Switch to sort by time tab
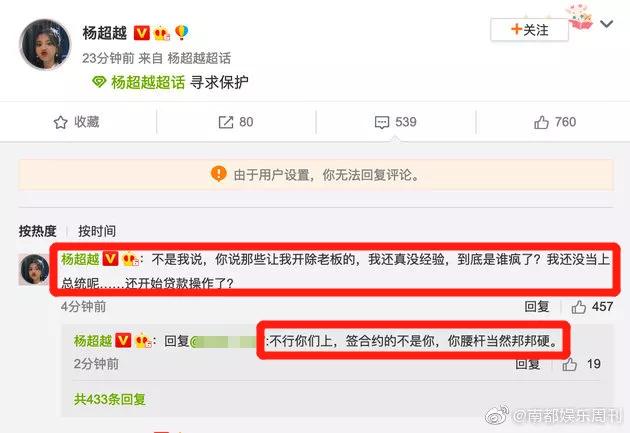The image size is (630, 433). pyautogui.click(x=97, y=231)
